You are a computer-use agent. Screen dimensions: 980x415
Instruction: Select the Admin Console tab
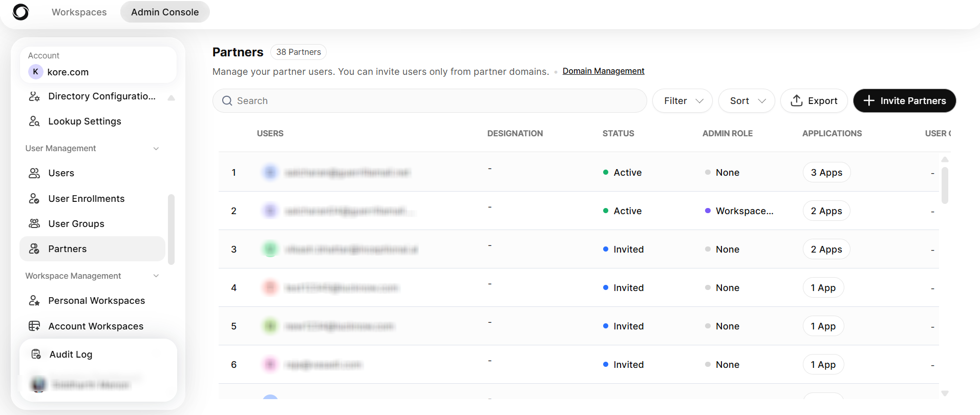[165, 12]
